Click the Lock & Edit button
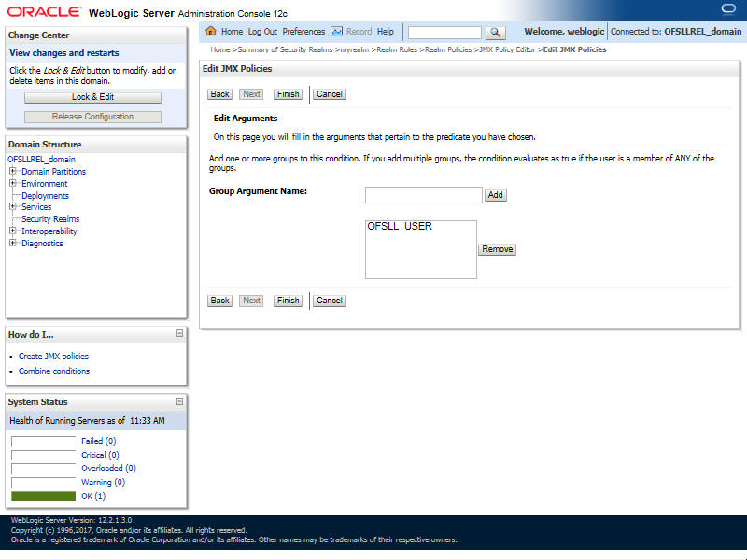 [92, 97]
